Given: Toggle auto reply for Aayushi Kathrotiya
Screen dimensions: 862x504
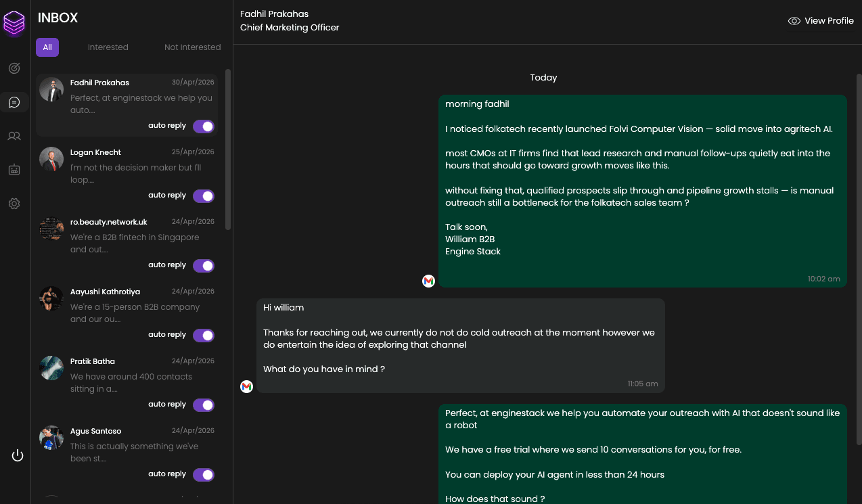Looking at the screenshot, I should (x=204, y=336).
